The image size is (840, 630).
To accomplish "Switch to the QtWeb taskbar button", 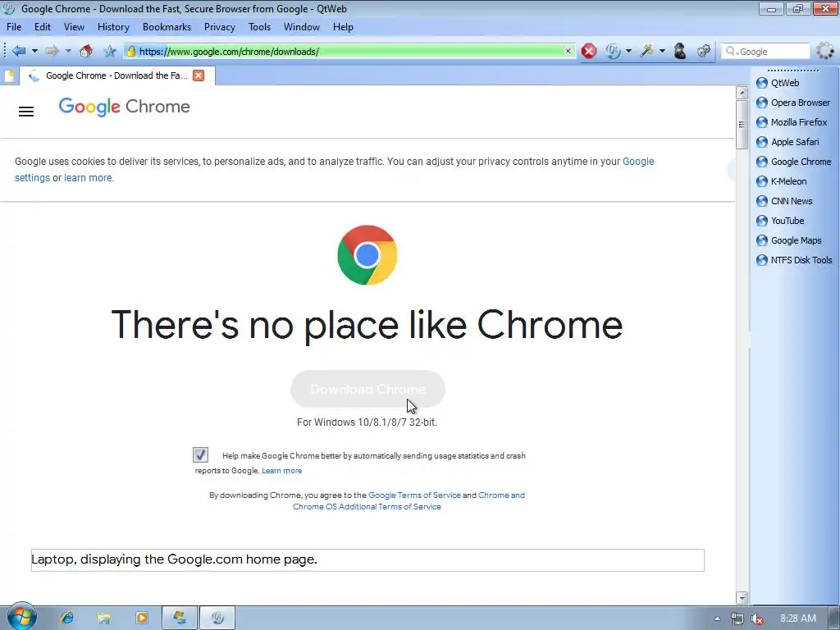I will click(217, 619).
